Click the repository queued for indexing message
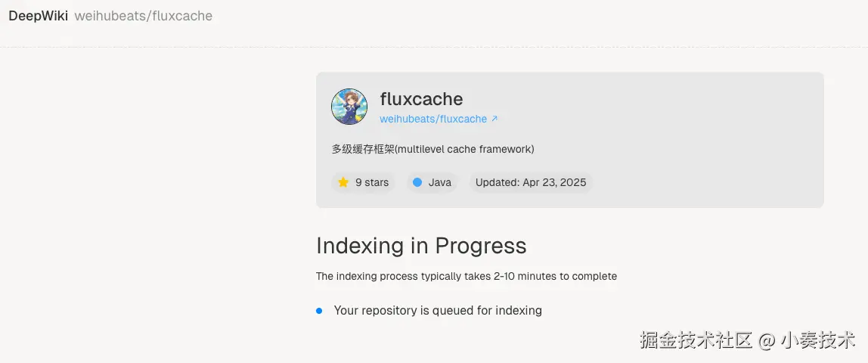Viewport: 868px width, 363px height. click(438, 310)
